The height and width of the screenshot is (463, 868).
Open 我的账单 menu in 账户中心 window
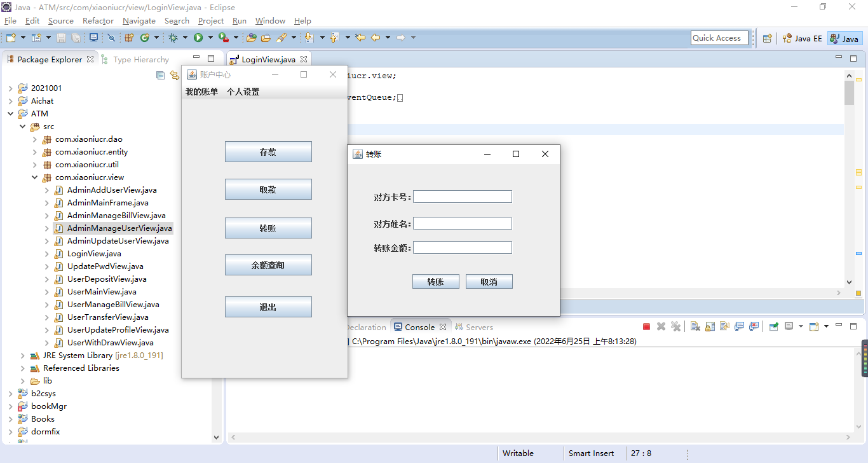[201, 92]
